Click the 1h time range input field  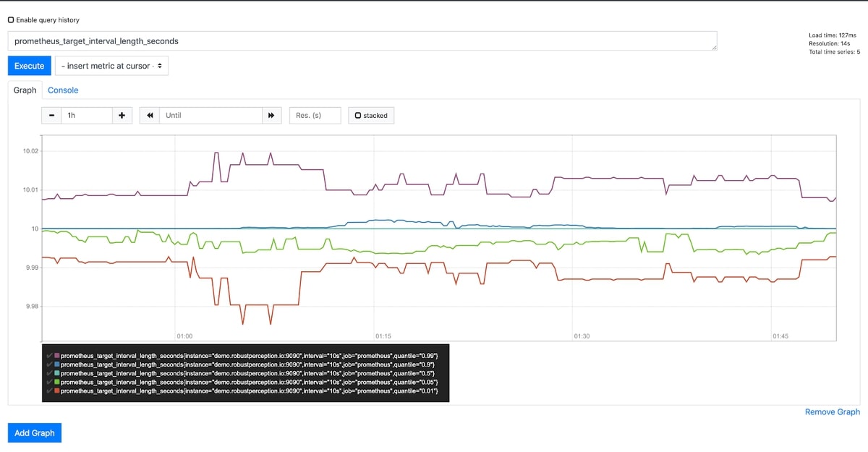click(86, 116)
